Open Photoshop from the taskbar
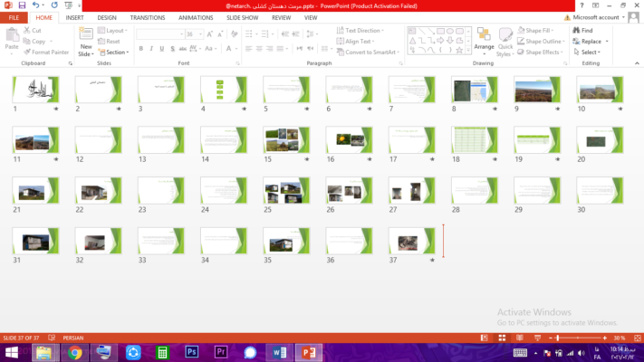 [x=192, y=352]
